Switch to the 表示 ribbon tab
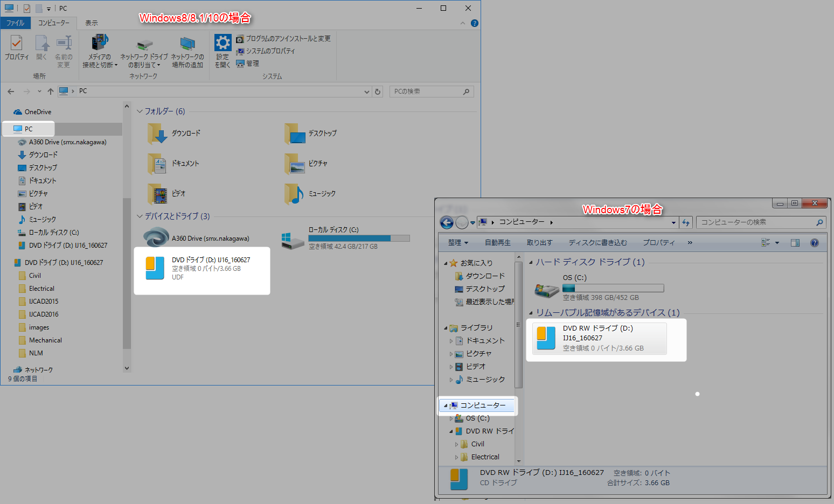834x504 pixels. (x=92, y=23)
